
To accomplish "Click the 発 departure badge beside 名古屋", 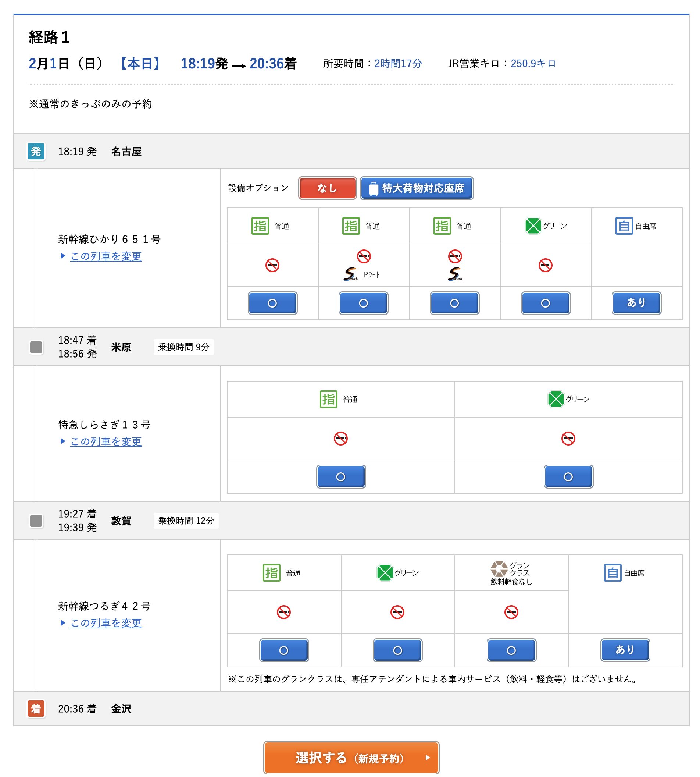I will pyautogui.click(x=37, y=152).
